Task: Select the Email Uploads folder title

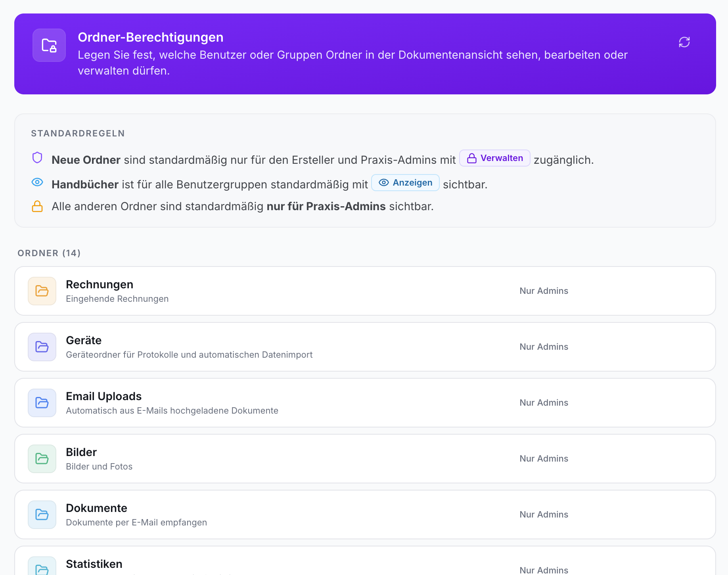Action: [x=103, y=396]
